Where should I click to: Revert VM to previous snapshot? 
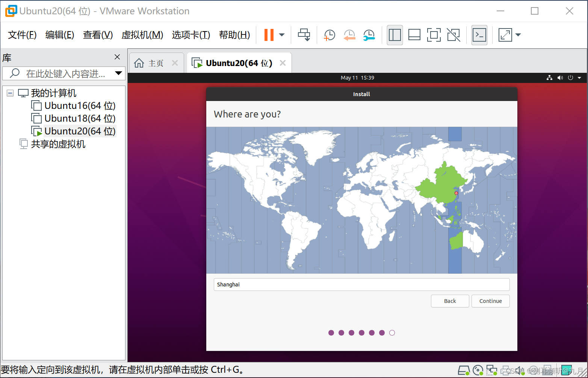[349, 35]
